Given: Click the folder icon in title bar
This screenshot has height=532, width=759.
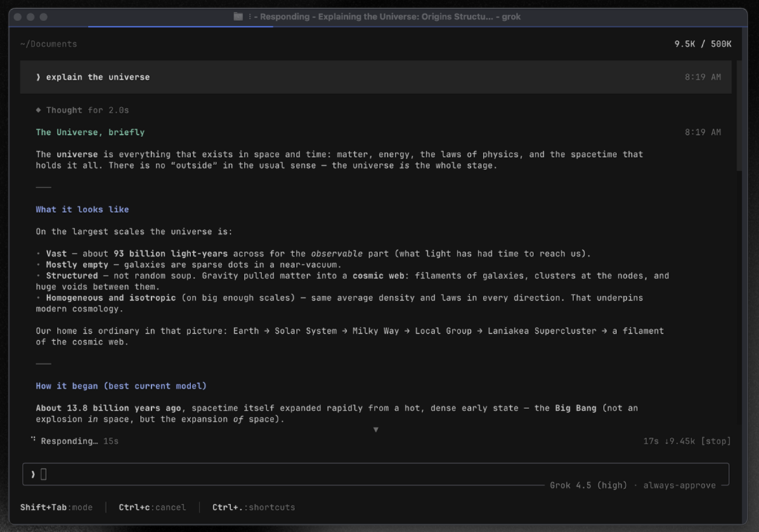Looking at the screenshot, I should coord(238,16).
